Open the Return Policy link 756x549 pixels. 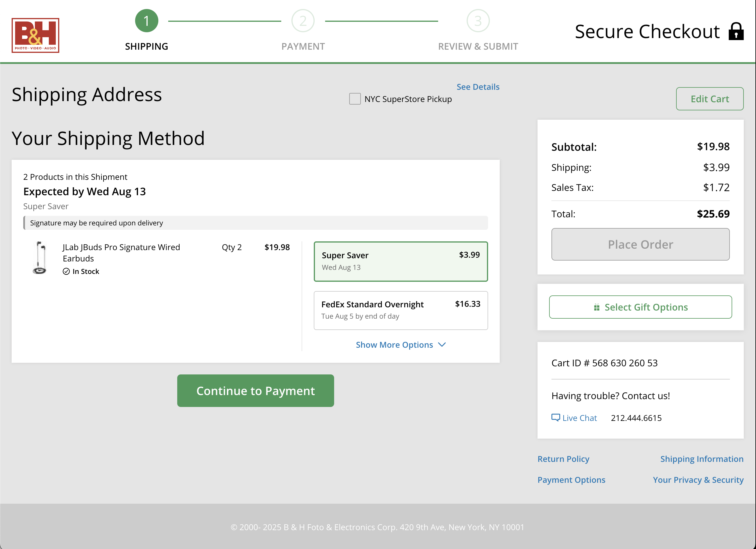(563, 459)
